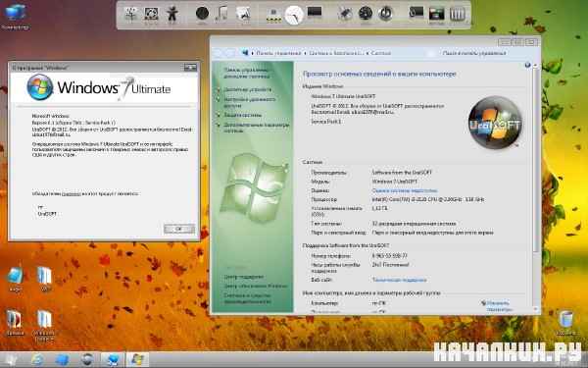Close the About Windows dialog
This screenshot has width=588, height=368.
(x=190, y=67)
